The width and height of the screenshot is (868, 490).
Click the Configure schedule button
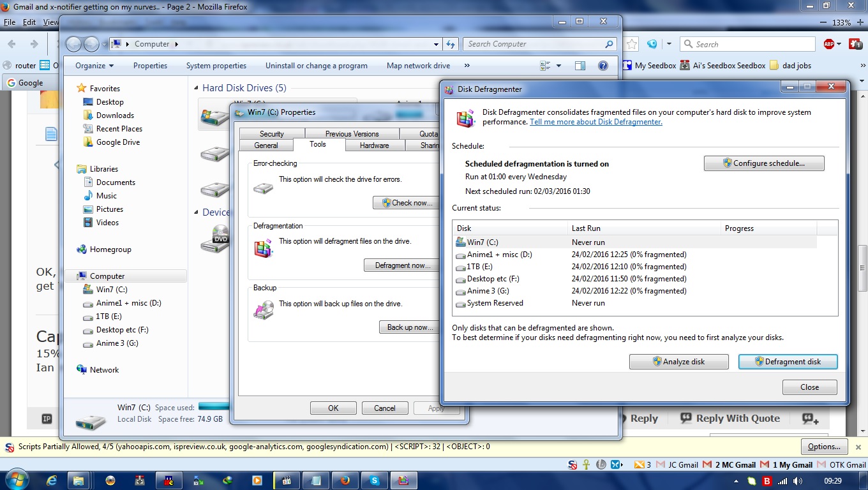[763, 163]
